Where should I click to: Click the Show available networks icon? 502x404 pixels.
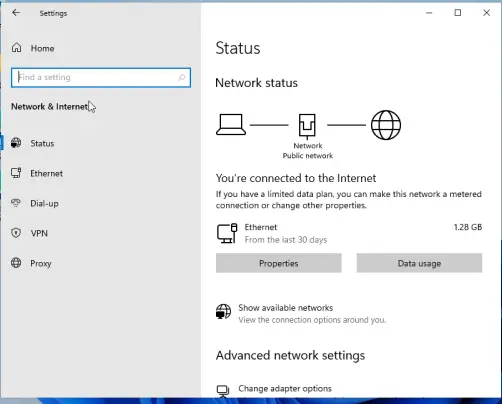pos(223,311)
